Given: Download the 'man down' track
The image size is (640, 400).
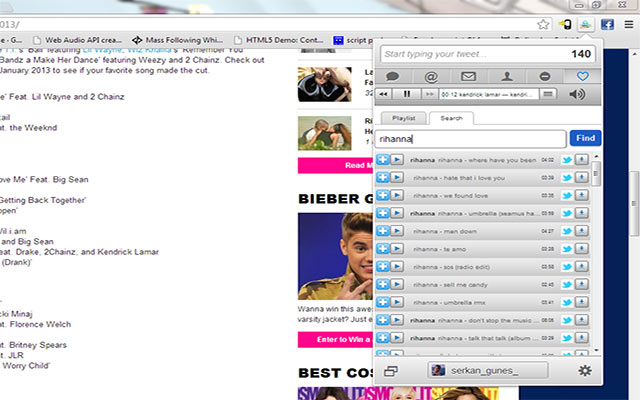Looking at the screenshot, I should 581,231.
